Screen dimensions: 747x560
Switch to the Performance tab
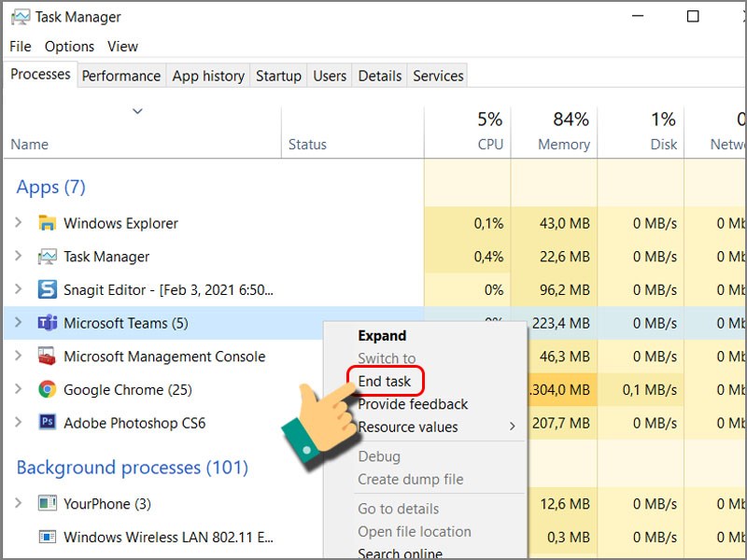[121, 76]
